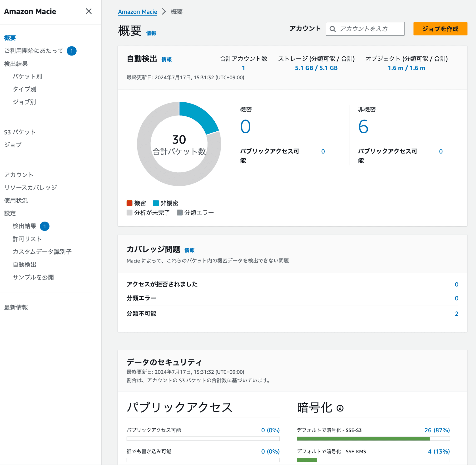Open 自動検出 settings in sidebar
This screenshot has height=465, width=476.
click(25, 265)
